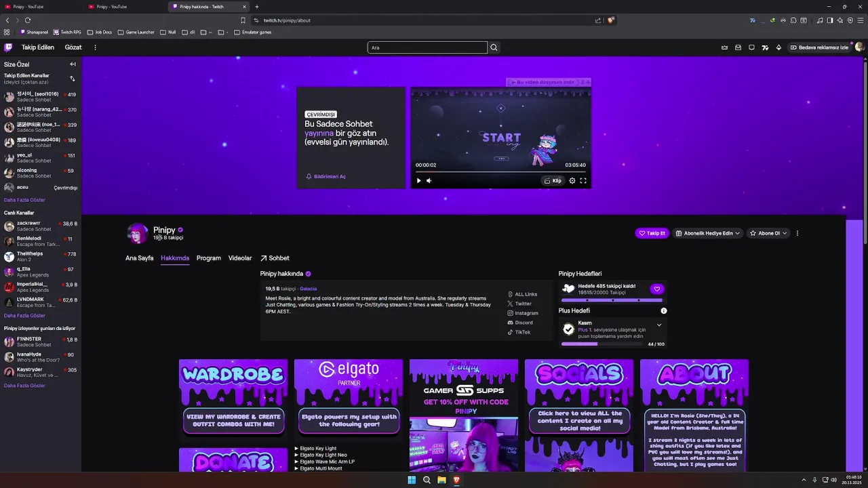Open the Discord social link
This screenshot has height=488, width=868.
pos(520,323)
